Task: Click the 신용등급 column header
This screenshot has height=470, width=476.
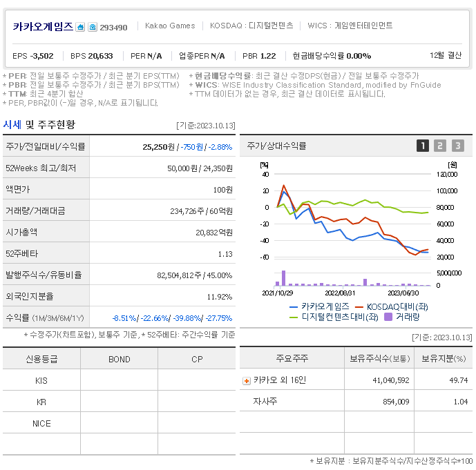Action: point(41,360)
